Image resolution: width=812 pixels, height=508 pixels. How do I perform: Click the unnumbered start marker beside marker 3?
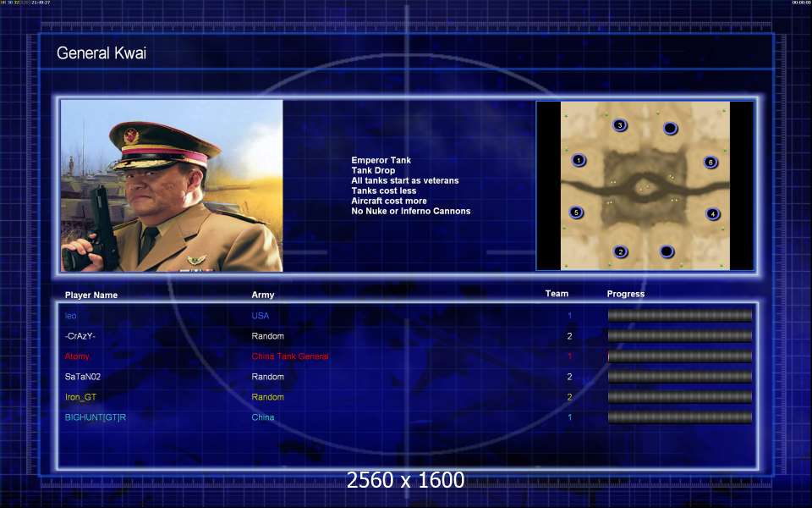(x=670, y=128)
